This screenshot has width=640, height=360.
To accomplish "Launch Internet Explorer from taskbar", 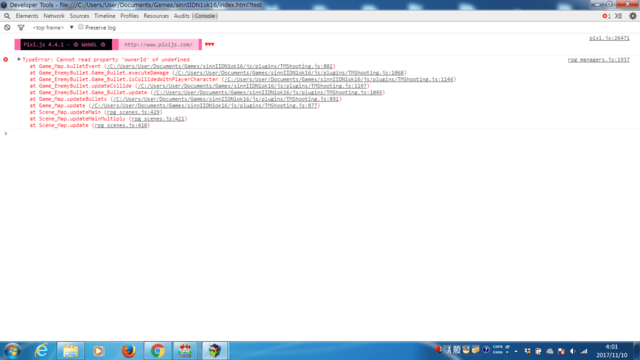I will point(42,351).
